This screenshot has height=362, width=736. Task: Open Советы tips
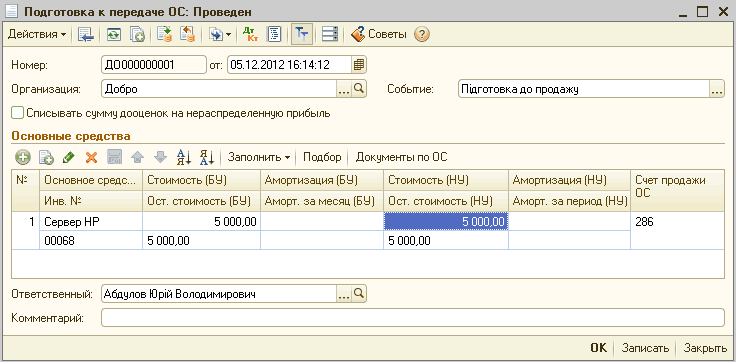click(379, 34)
